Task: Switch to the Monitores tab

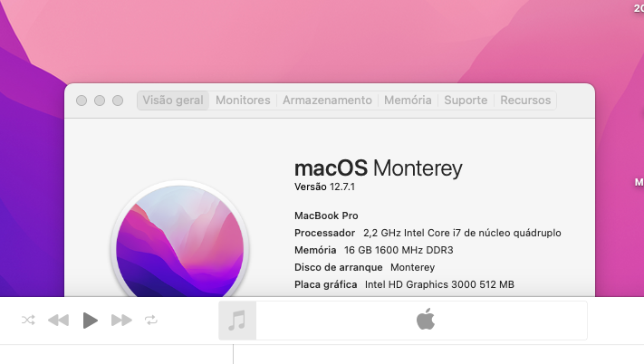Action: click(243, 101)
